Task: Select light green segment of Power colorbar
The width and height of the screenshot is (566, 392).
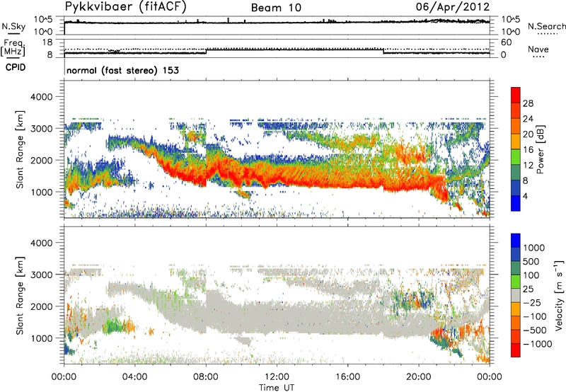Action: click(516, 156)
